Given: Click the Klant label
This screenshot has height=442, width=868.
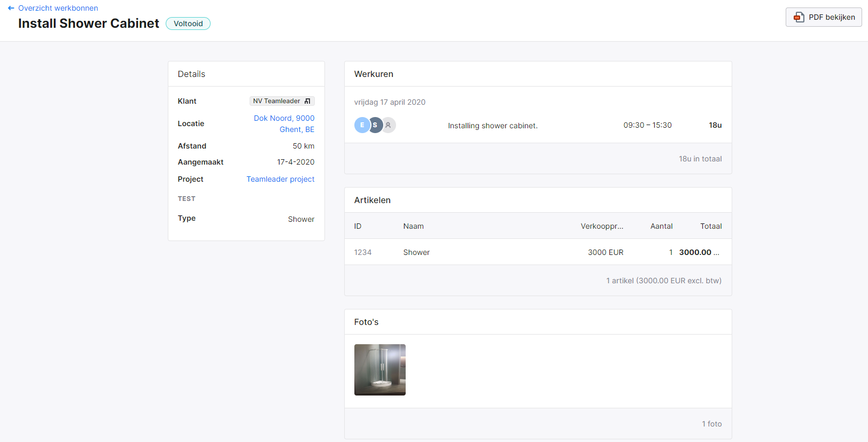Looking at the screenshot, I should point(187,101).
